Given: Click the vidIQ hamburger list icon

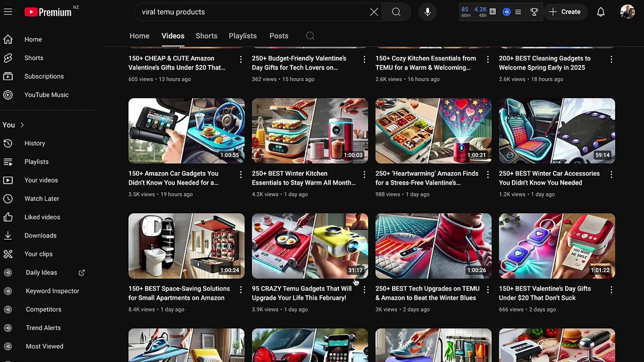Looking at the screenshot, I should (518, 12).
